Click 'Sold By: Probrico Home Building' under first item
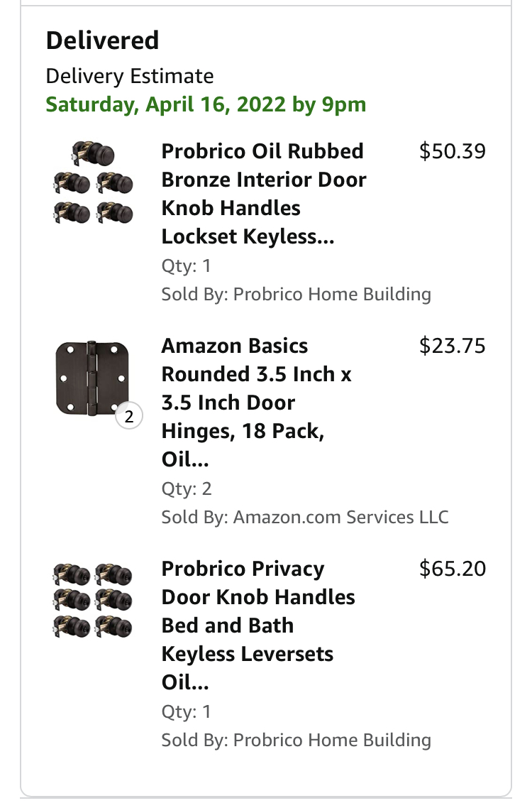 click(x=296, y=294)
